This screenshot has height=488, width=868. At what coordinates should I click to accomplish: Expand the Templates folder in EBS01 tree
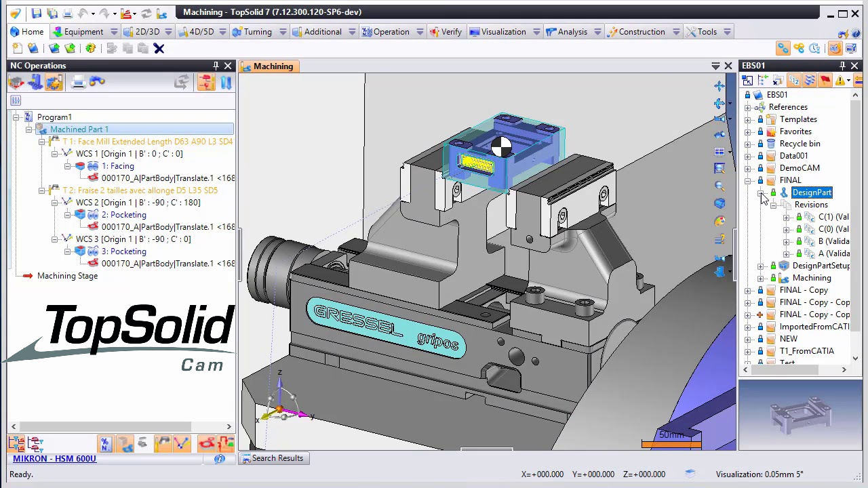pyautogui.click(x=748, y=119)
